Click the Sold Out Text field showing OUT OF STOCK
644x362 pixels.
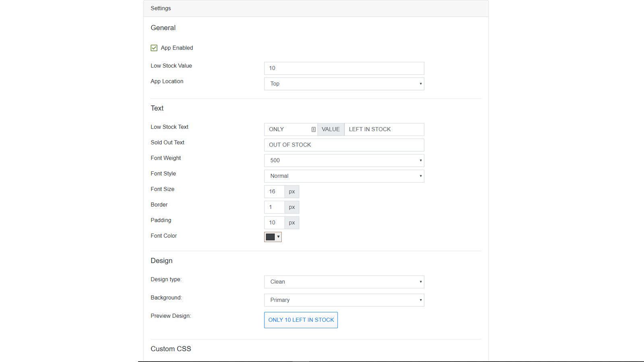[344, 145]
